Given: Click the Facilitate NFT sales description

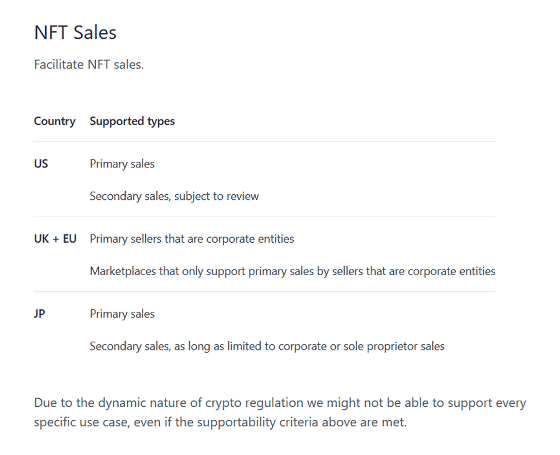Looking at the screenshot, I should point(89,65).
